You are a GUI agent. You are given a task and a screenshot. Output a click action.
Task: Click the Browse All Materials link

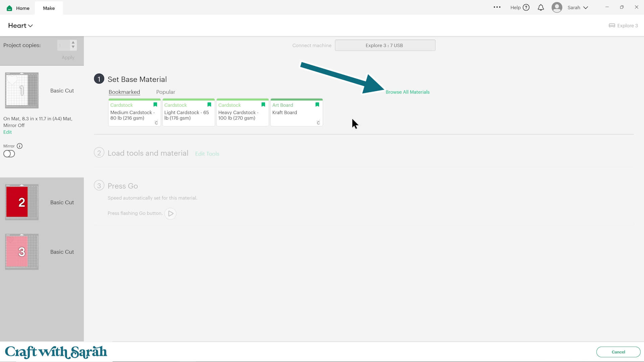click(407, 92)
